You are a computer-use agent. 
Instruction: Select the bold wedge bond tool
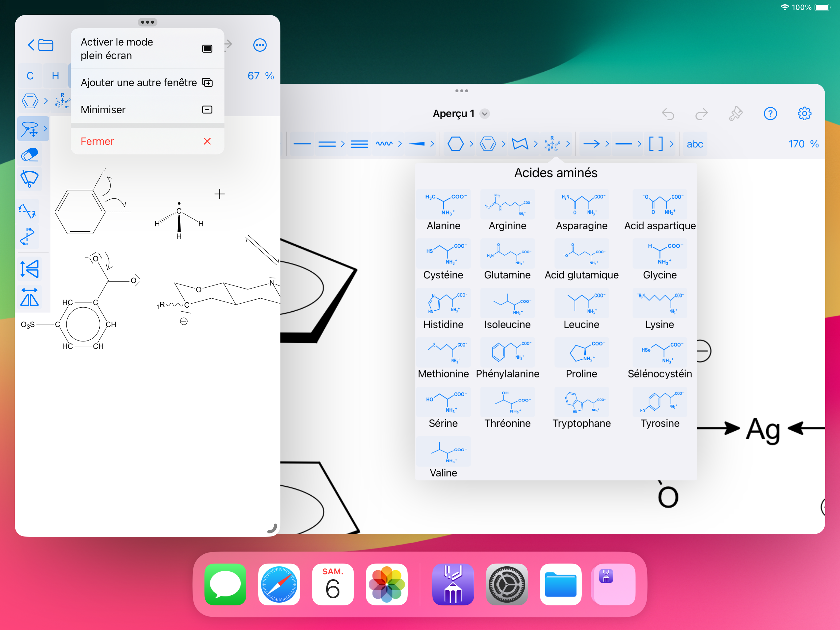417,144
